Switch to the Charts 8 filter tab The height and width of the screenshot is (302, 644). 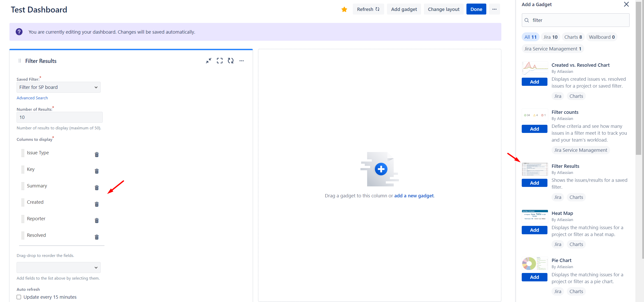[x=573, y=37]
